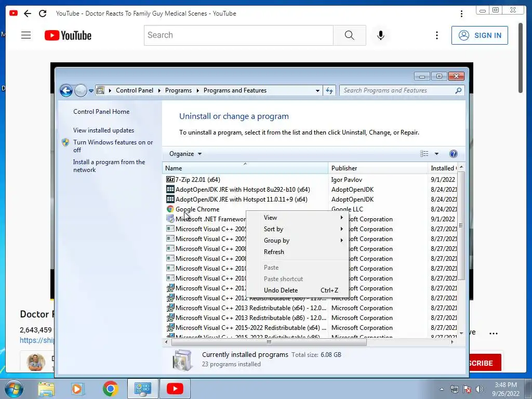Image resolution: width=532 pixels, height=399 pixels.
Task: Click the Control Panel forward arrow
Action: pos(81,90)
